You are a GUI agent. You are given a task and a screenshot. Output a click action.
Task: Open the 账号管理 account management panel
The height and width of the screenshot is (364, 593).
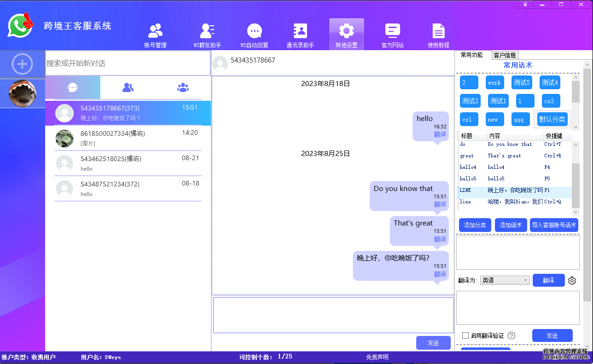coord(155,34)
